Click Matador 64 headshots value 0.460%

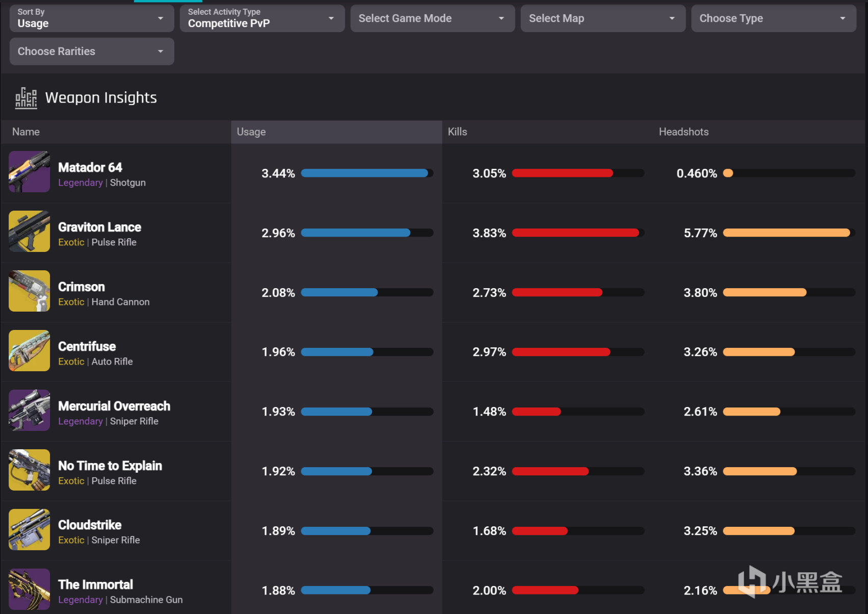coord(697,173)
